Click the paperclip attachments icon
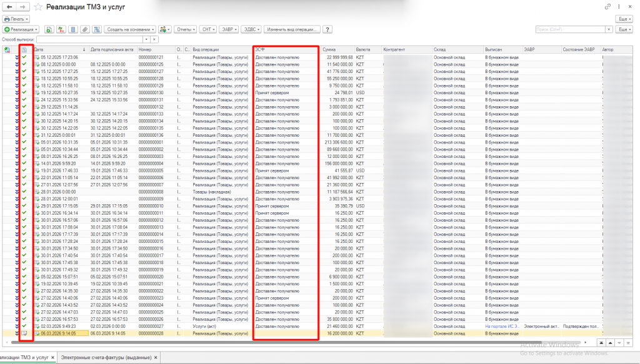The image size is (640, 364). tap(85, 29)
